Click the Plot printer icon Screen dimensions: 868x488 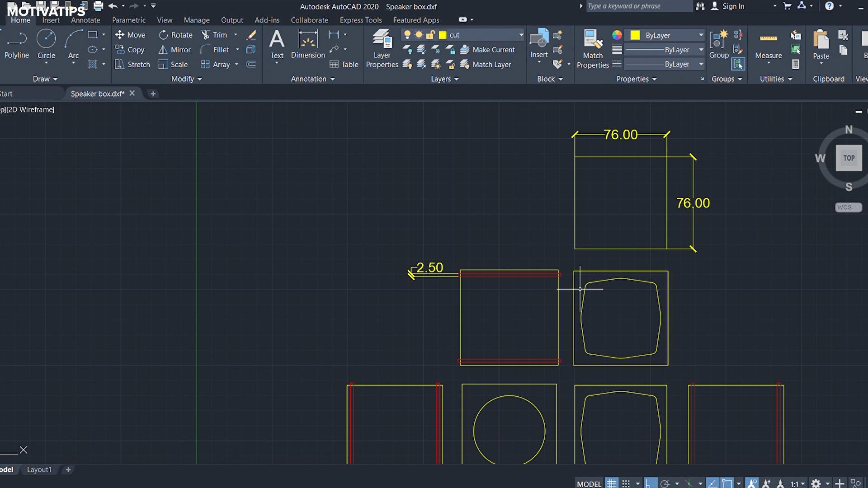pos(98,6)
